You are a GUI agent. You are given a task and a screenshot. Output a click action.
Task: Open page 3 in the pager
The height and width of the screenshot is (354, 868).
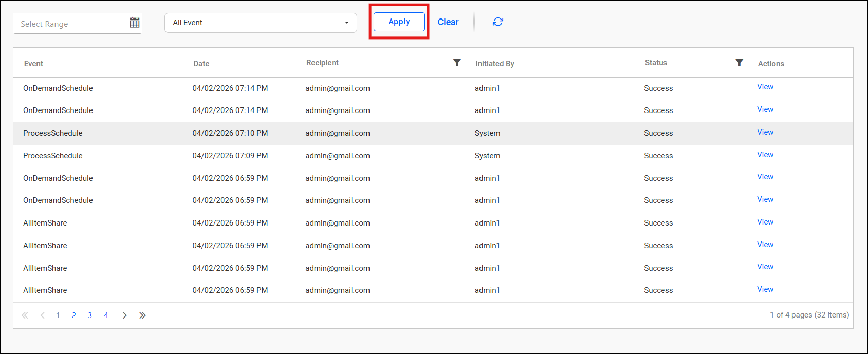click(90, 315)
